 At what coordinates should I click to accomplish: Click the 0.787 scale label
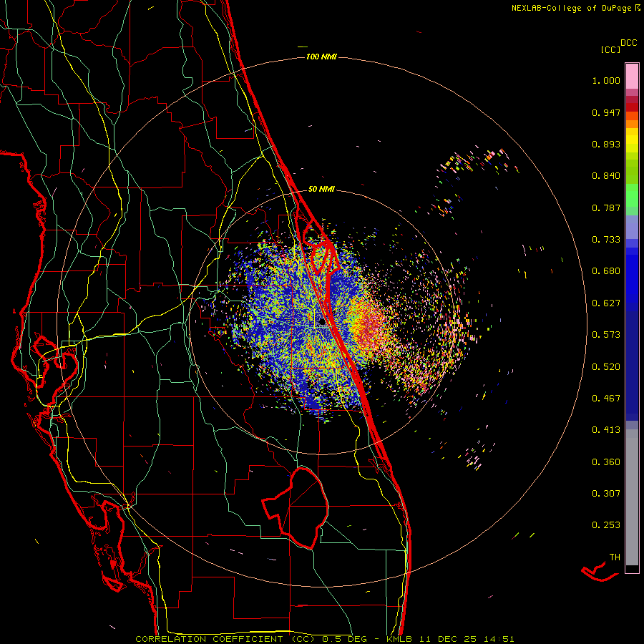tap(606, 208)
